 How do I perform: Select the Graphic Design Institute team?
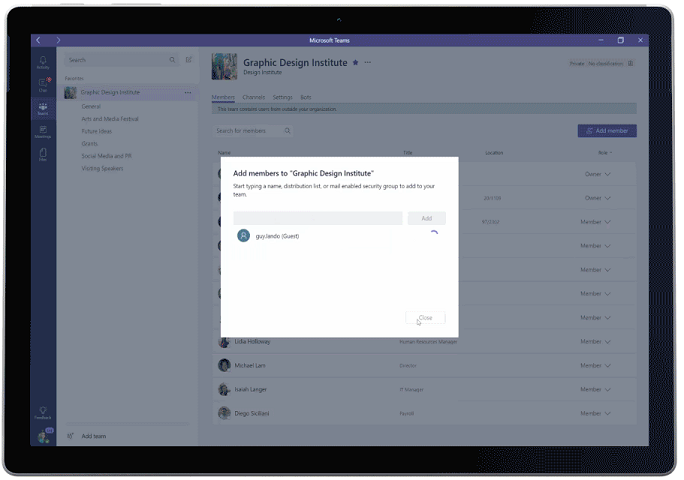tap(129, 93)
